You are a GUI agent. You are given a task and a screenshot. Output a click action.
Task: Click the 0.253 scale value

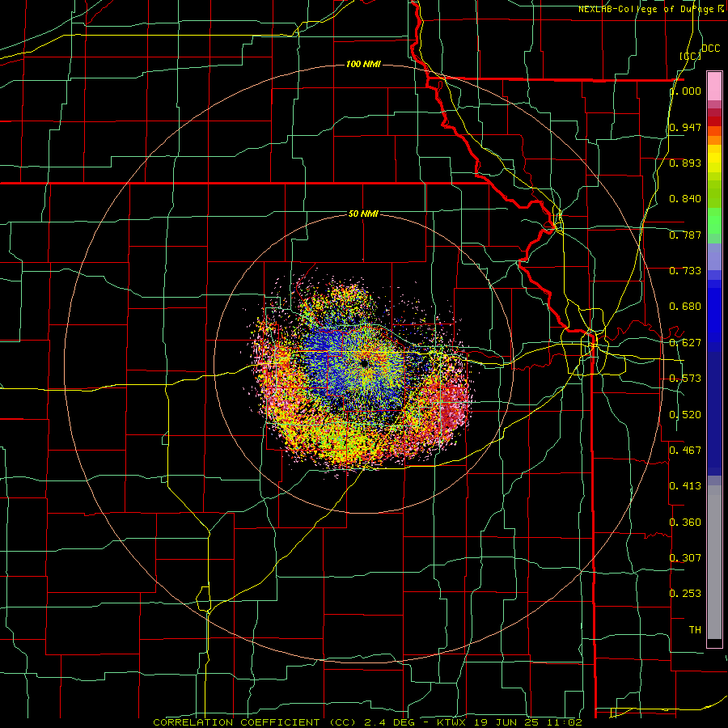click(x=685, y=594)
